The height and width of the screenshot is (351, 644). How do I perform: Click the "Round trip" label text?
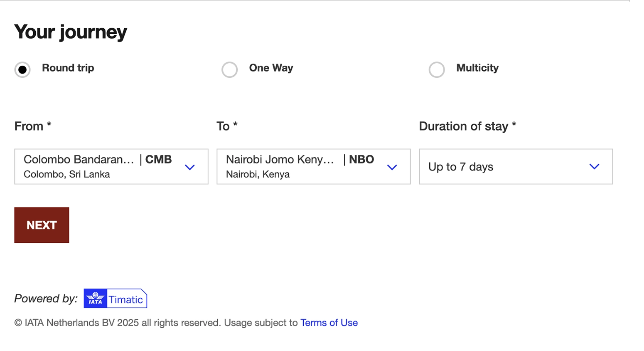[68, 68]
